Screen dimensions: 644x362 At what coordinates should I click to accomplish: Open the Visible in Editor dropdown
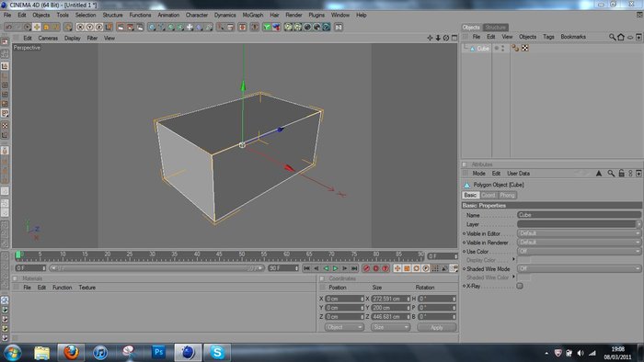[x=579, y=233]
